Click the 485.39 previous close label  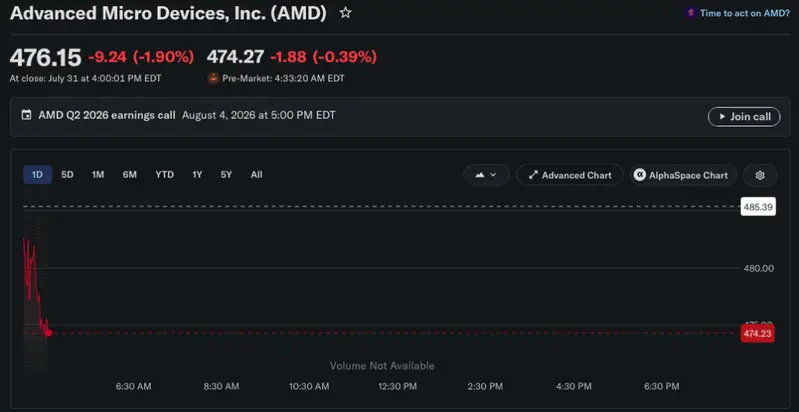(758, 207)
